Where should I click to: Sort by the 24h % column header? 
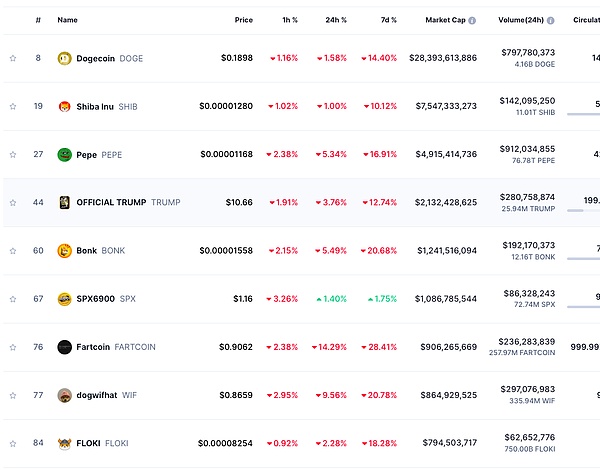[336, 20]
